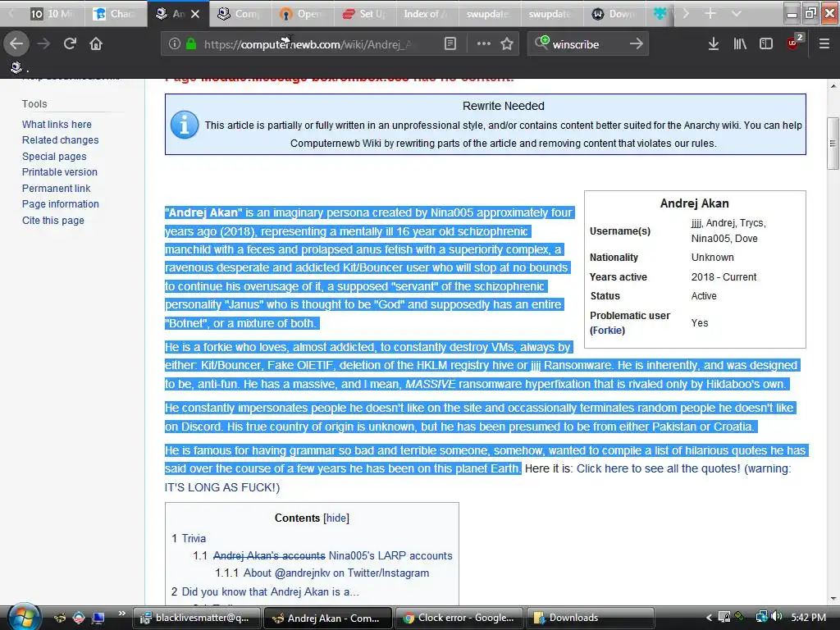
Task: Open the Downloads taskbar window
Action: tap(591, 618)
